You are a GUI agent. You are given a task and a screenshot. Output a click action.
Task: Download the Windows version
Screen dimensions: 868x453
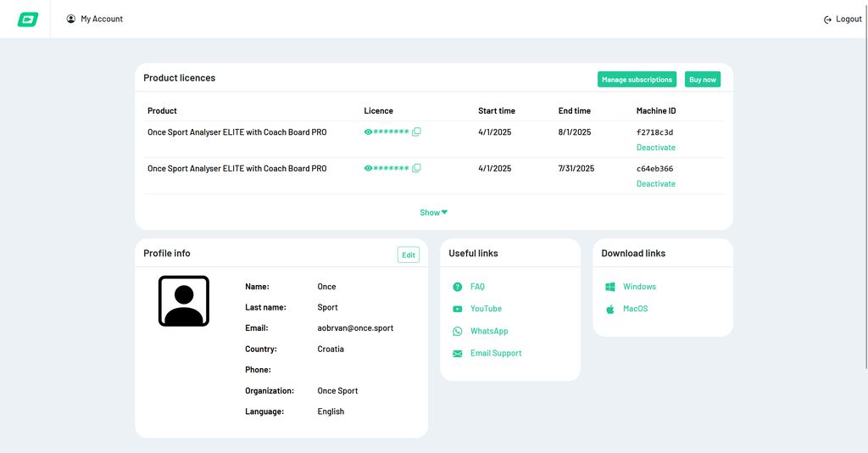639,287
